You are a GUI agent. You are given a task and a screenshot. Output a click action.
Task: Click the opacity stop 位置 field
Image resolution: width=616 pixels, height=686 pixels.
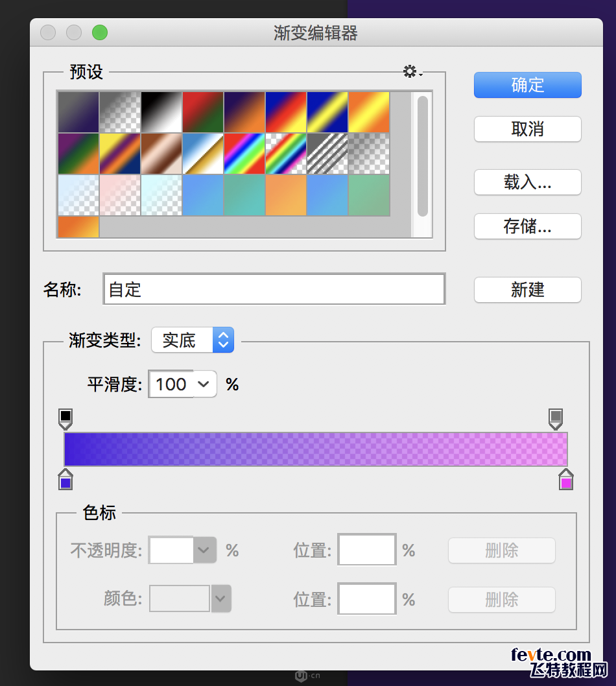pyautogui.click(x=367, y=549)
